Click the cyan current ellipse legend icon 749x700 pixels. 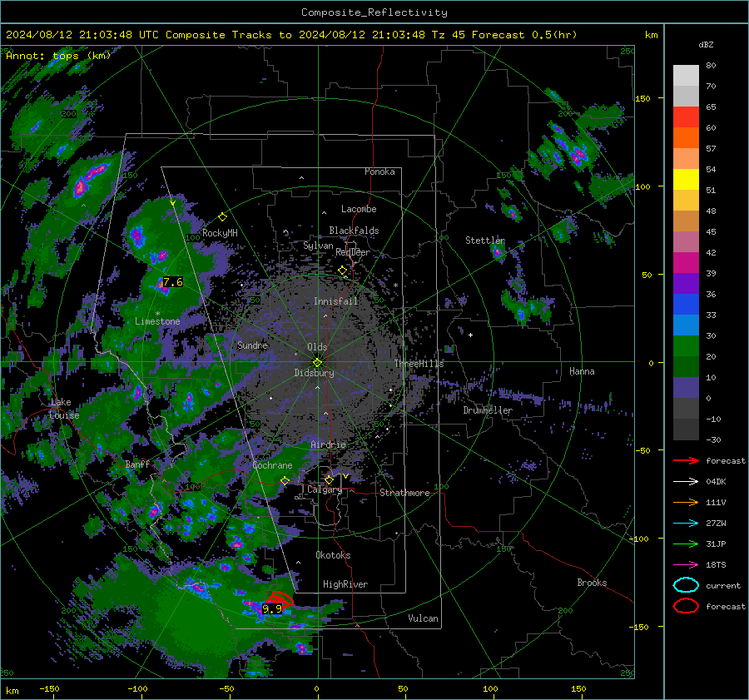coord(686,585)
